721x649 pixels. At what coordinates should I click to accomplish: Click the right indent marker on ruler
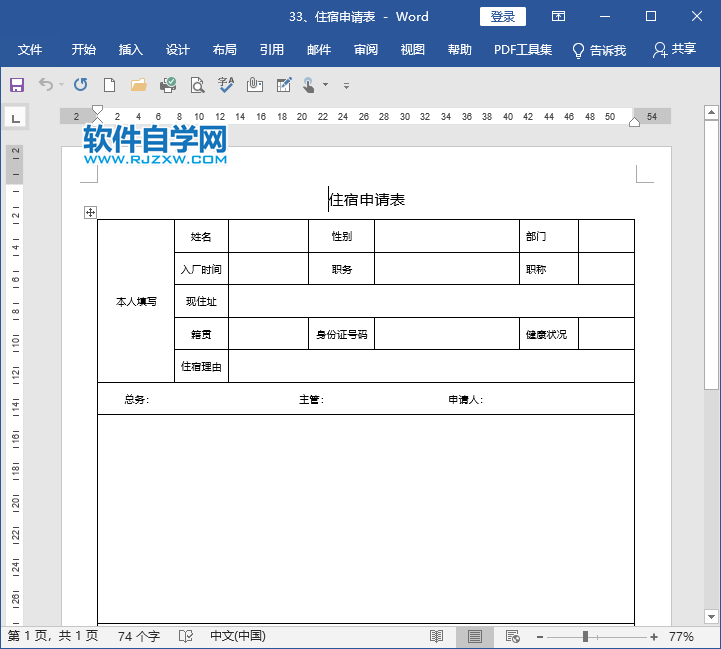coord(634,122)
